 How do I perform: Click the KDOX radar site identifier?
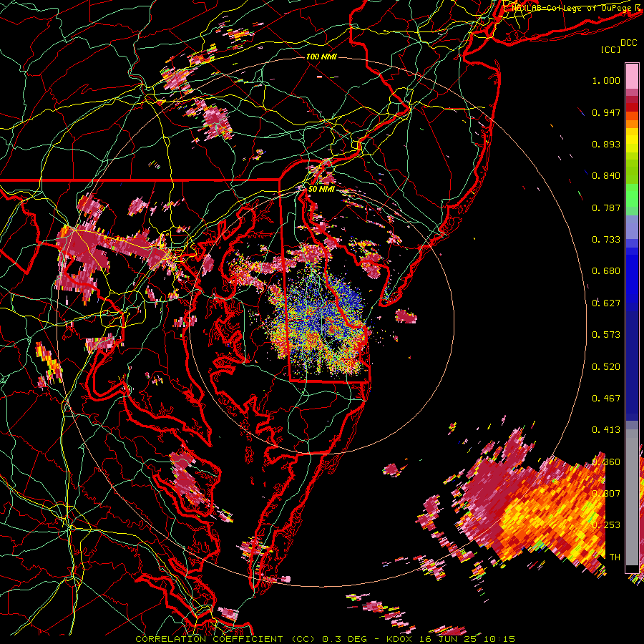pyautogui.click(x=400, y=639)
